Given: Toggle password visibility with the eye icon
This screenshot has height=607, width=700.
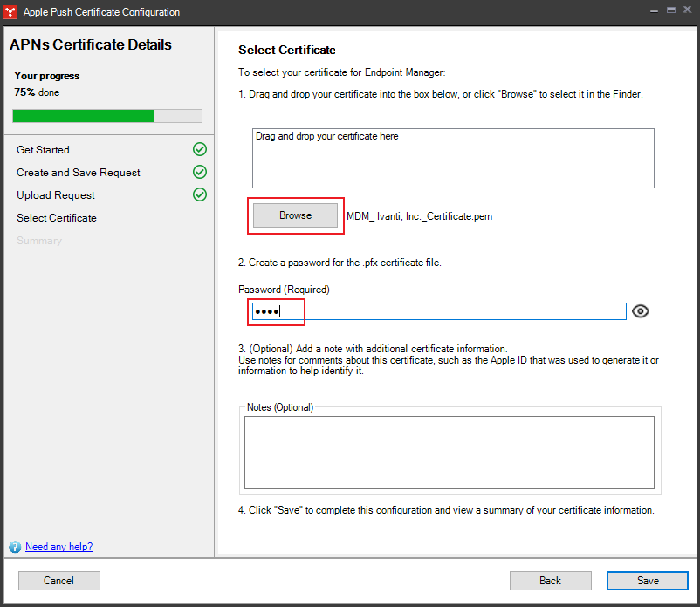Looking at the screenshot, I should point(641,311).
